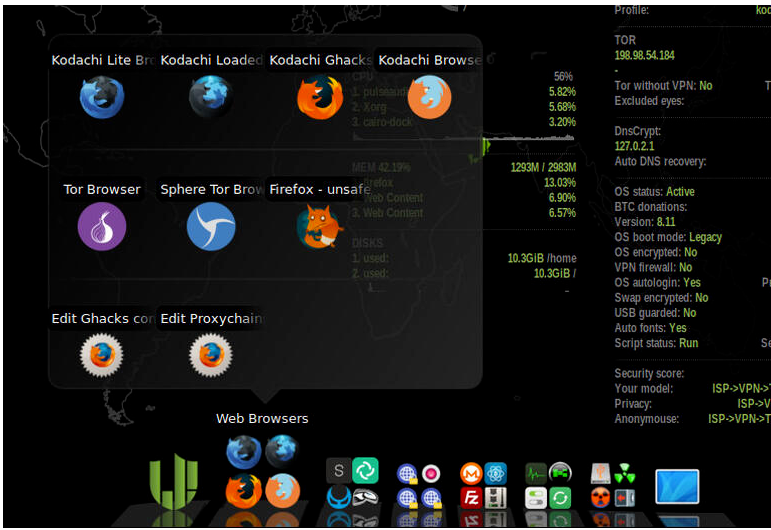Click the OS status: Active line

pyautogui.click(x=654, y=192)
